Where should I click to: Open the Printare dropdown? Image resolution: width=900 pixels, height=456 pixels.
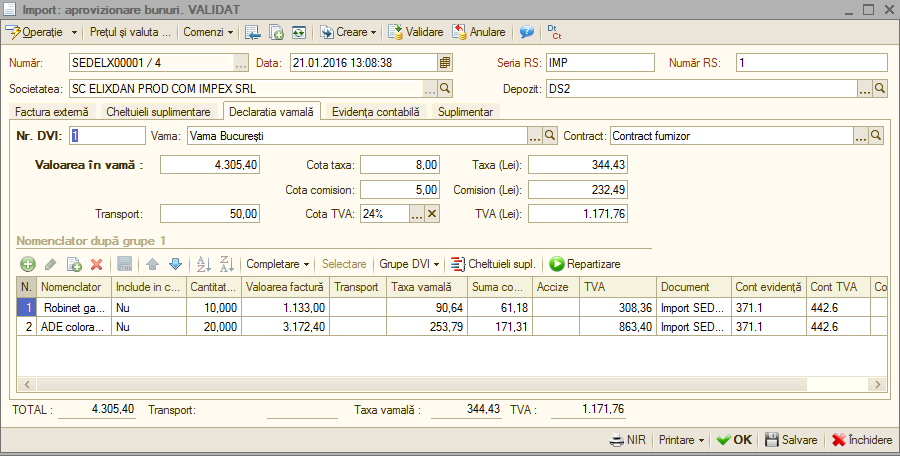click(x=681, y=440)
